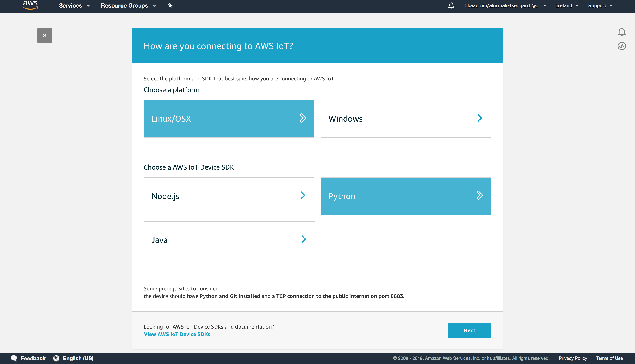Image resolution: width=635 pixels, height=364 pixels.
Task: Choose the Node.js SDK
Action: tap(229, 196)
